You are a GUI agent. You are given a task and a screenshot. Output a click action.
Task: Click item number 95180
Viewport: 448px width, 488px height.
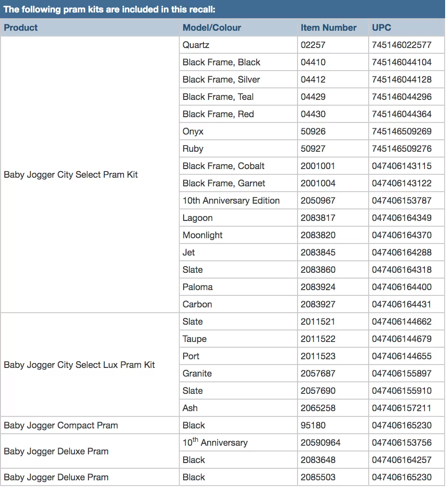333,425
